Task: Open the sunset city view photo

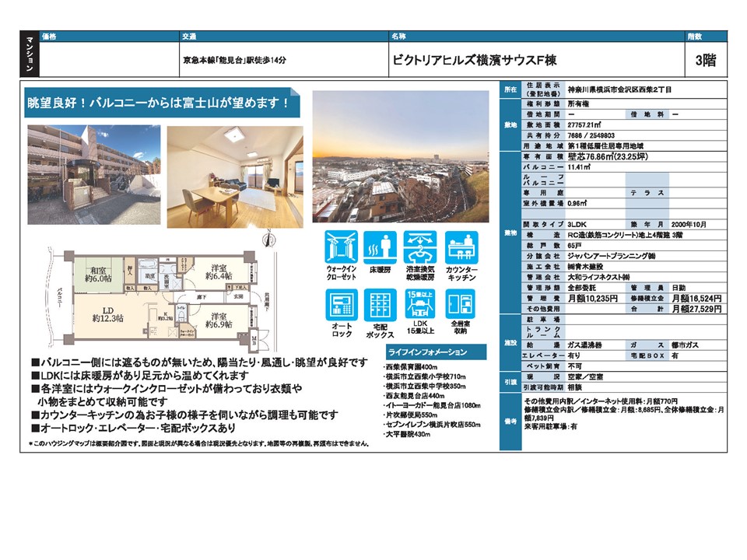Action: pyautogui.click(x=400, y=157)
